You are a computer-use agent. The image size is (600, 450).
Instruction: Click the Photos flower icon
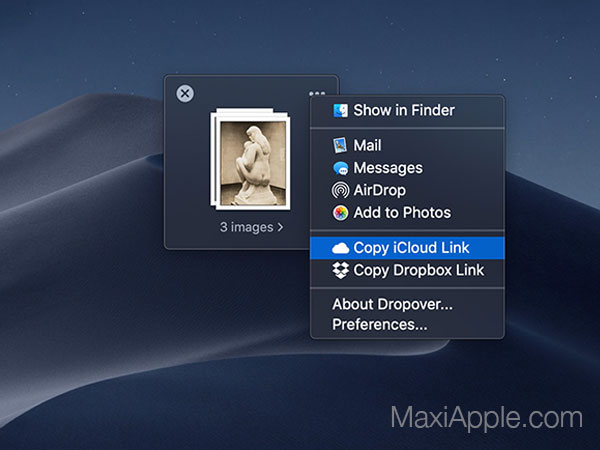pyautogui.click(x=340, y=213)
